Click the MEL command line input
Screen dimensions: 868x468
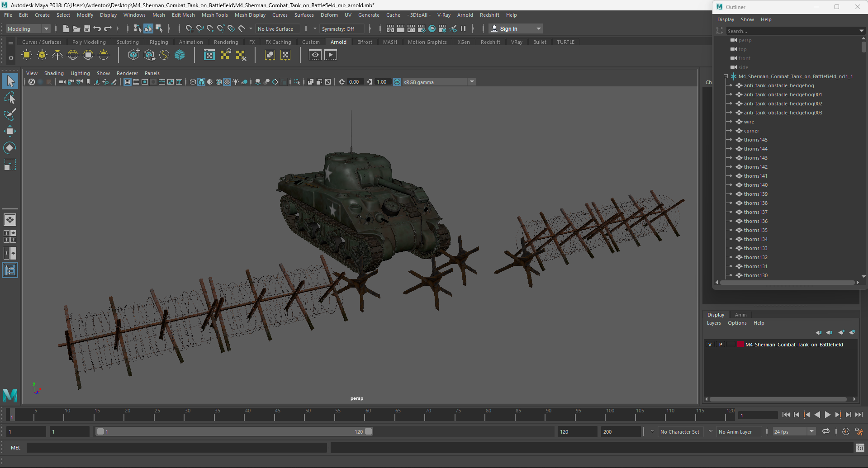[177, 448]
